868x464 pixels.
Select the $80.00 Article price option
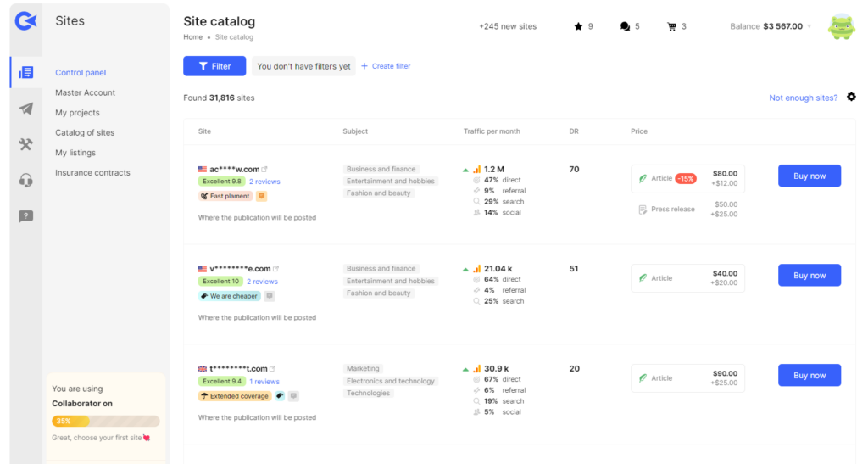687,178
